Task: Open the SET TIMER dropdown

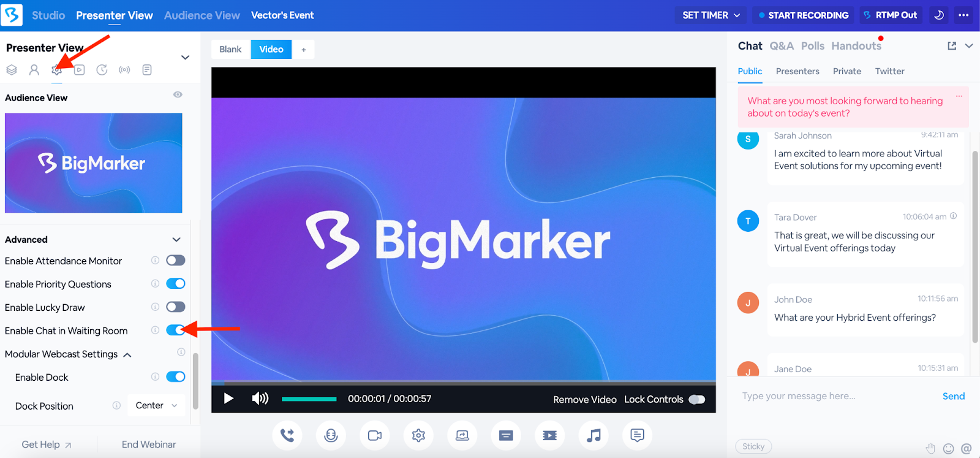Action: (711, 15)
